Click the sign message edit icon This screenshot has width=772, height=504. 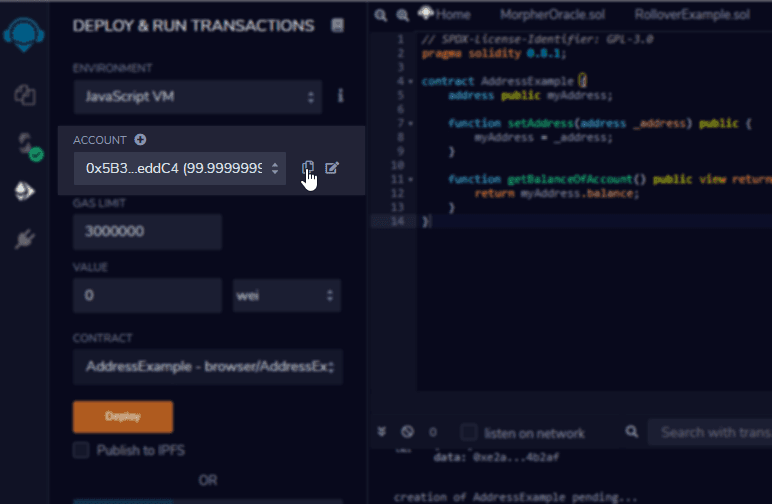tap(332, 168)
